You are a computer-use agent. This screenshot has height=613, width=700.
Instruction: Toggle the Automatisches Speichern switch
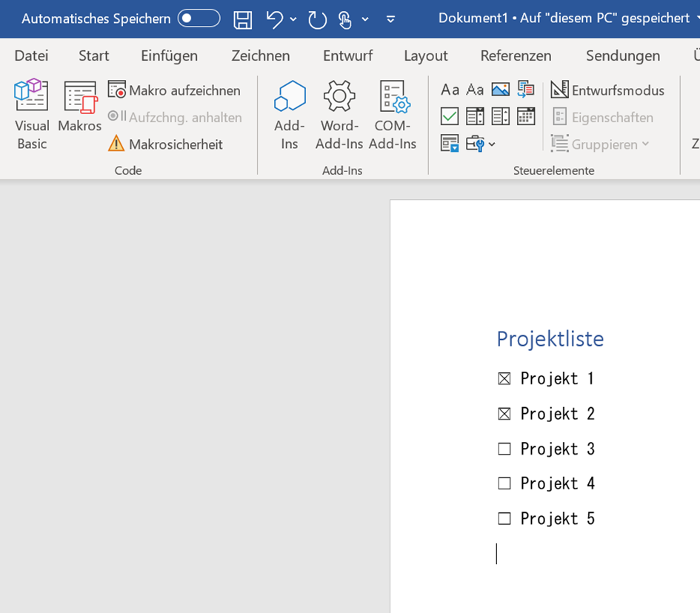[199, 19]
